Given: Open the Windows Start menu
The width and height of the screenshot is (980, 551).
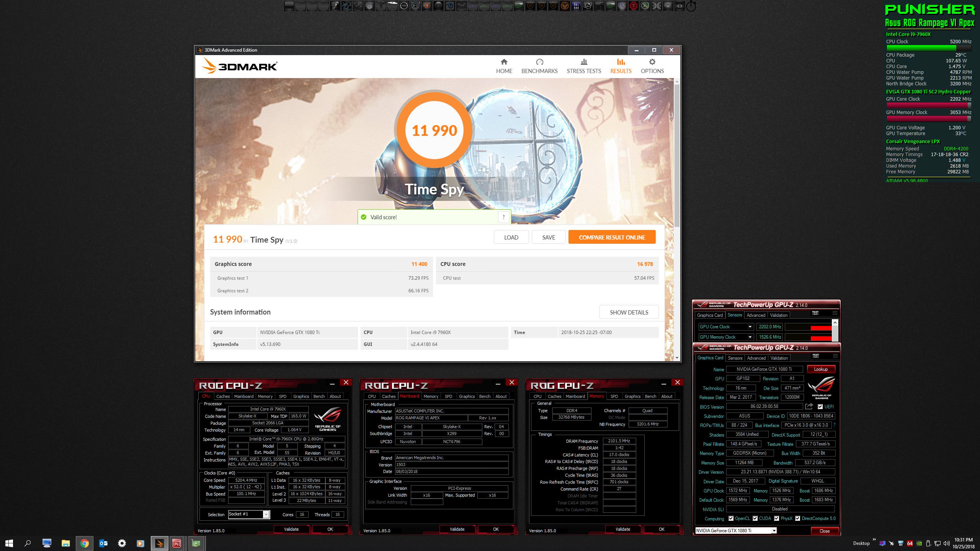Looking at the screenshot, I should click(9, 543).
